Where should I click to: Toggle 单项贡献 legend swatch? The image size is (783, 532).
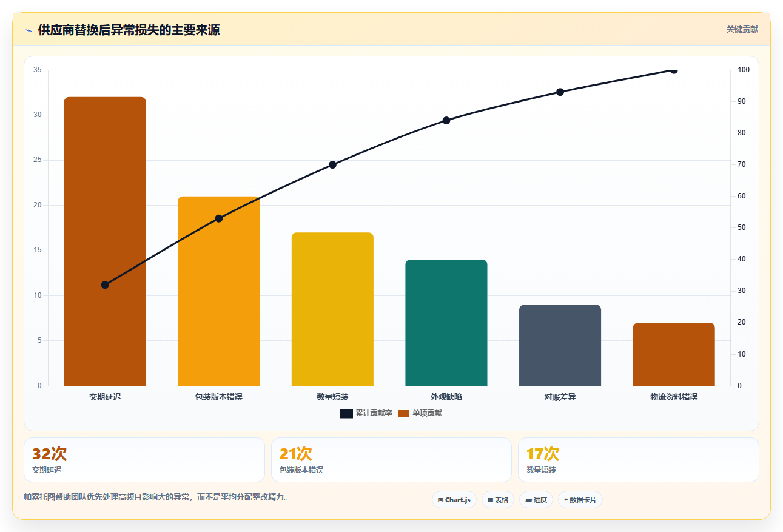coord(404,413)
